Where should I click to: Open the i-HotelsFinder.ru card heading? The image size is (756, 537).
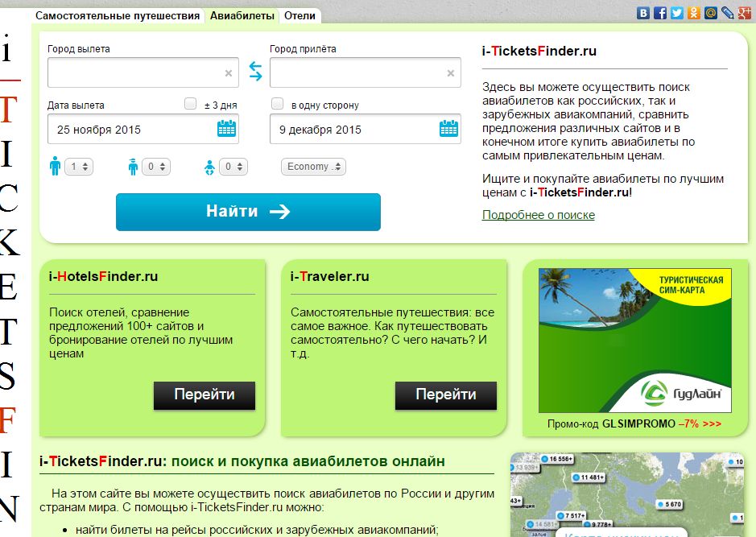click(x=103, y=276)
